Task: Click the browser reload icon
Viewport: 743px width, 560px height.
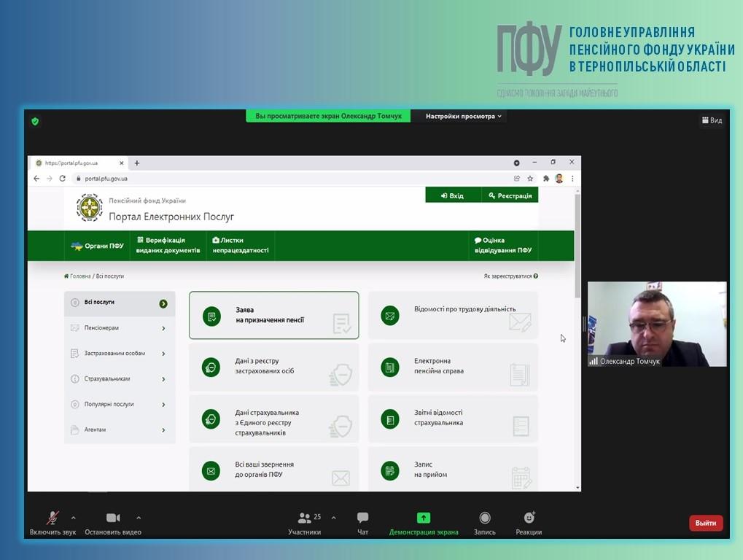Action: click(63, 179)
